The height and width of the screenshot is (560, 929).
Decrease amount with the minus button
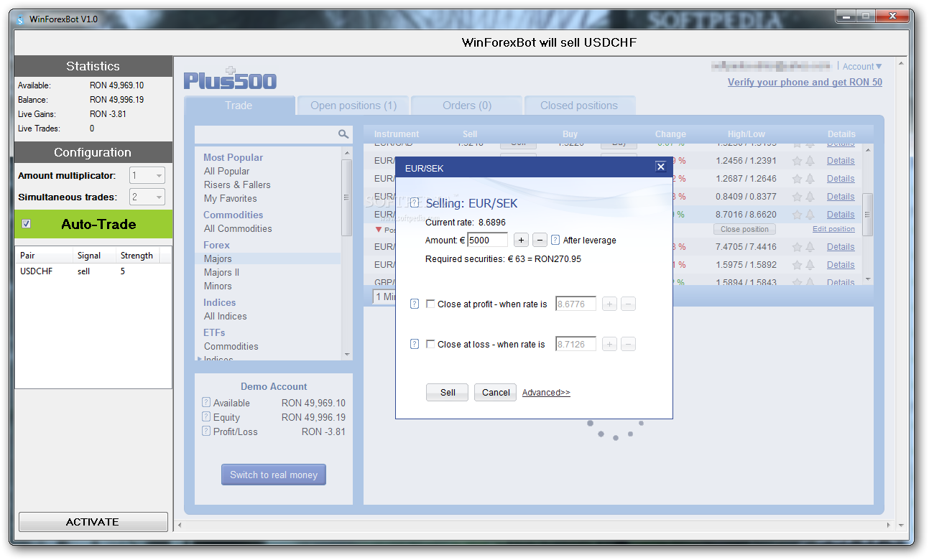[x=540, y=240]
